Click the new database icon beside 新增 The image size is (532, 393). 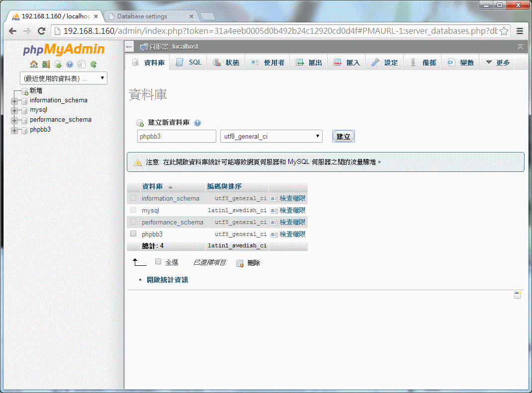tap(24, 91)
